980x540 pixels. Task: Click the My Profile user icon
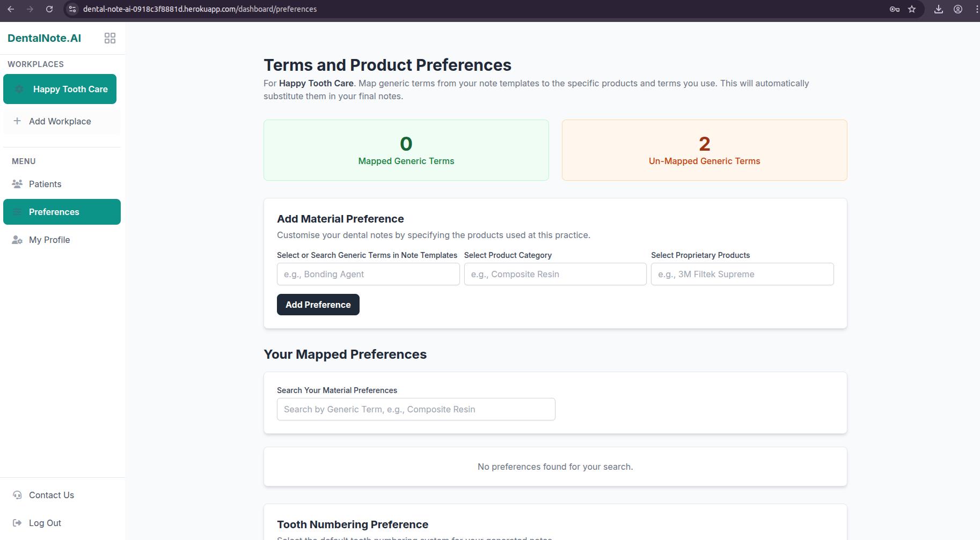click(17, 240)
